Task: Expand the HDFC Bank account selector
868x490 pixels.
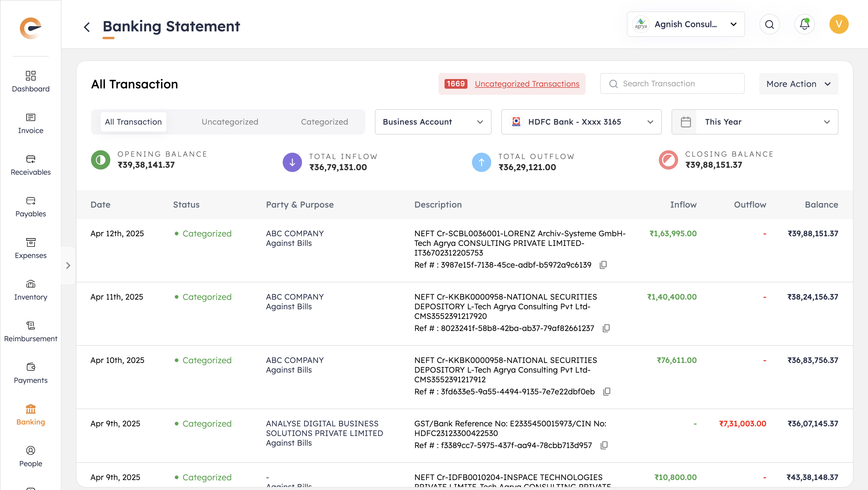Action: coord(581,122)
